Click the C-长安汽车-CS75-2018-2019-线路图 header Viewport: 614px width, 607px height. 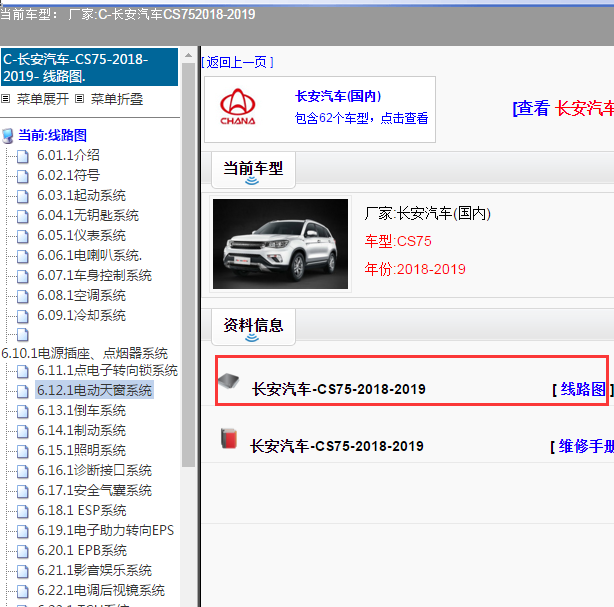[90, 67]
